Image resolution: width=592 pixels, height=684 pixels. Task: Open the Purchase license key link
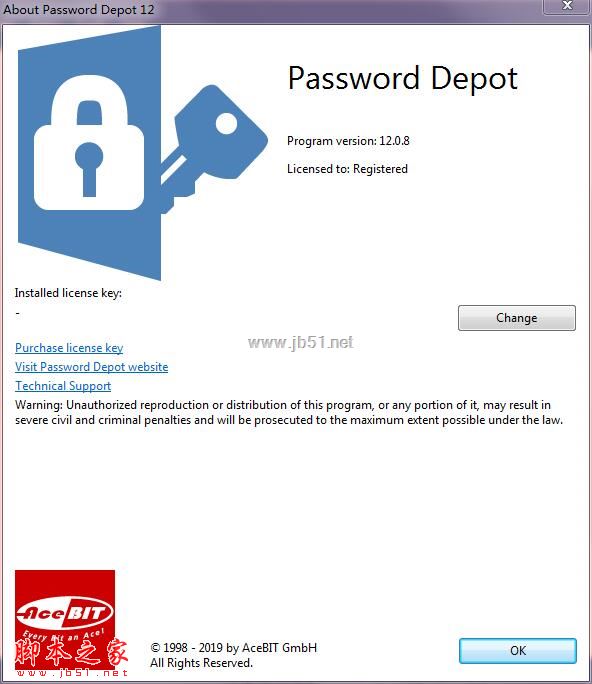coord(69,348)
